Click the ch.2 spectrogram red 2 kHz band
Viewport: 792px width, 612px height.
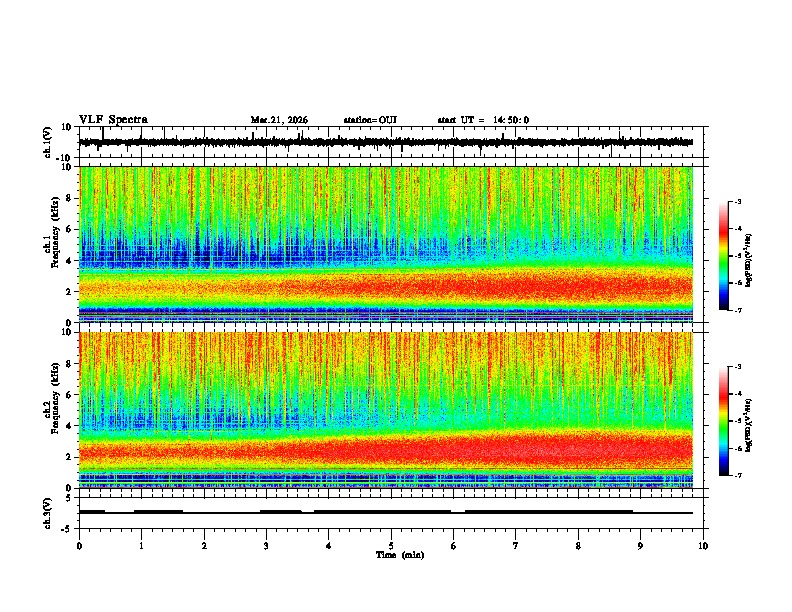[x=386, y=449]
